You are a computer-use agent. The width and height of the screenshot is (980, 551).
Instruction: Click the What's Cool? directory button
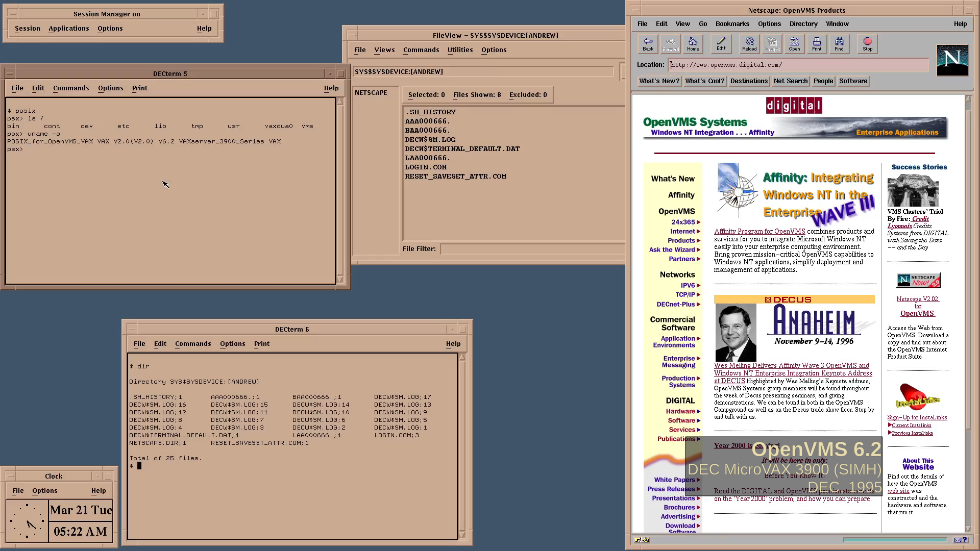coord(704,81)
